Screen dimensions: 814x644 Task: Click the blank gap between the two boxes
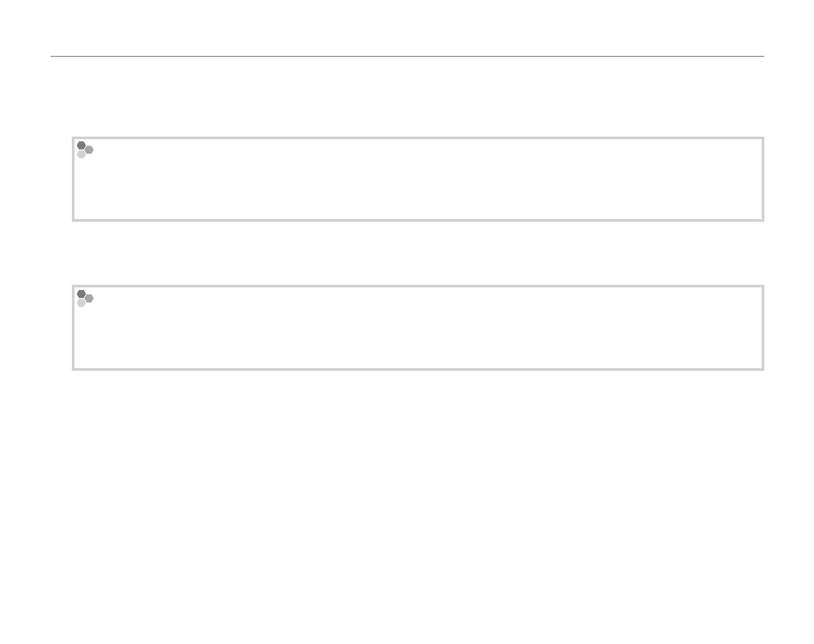point(417,253)
